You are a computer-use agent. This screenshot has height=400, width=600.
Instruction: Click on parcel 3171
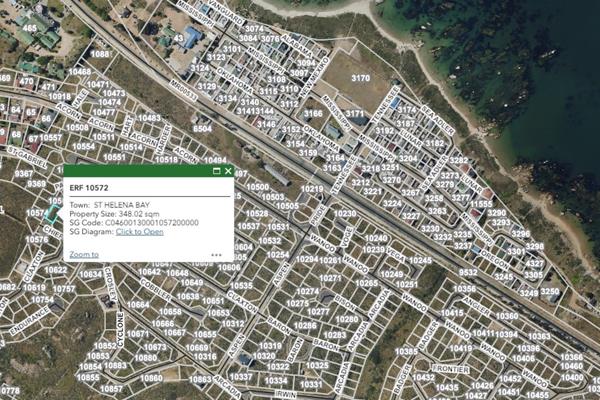[356, 115]
